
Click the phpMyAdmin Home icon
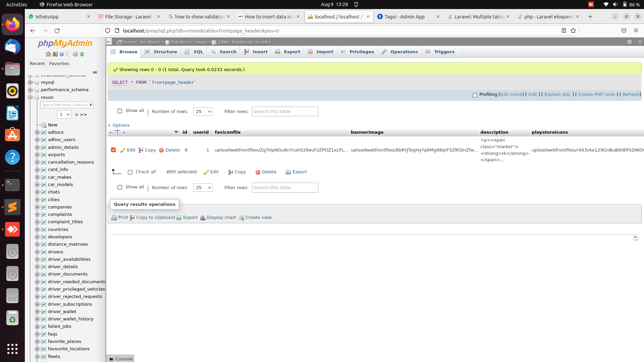[48, 54]
